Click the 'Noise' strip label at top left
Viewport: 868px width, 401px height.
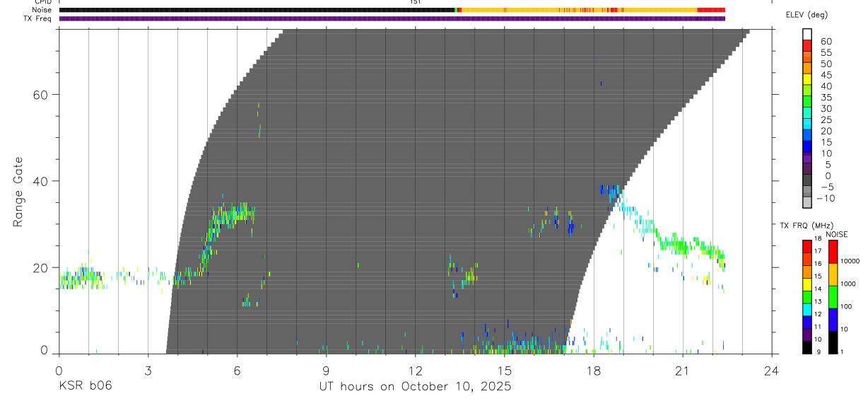(x=41, y=10)
